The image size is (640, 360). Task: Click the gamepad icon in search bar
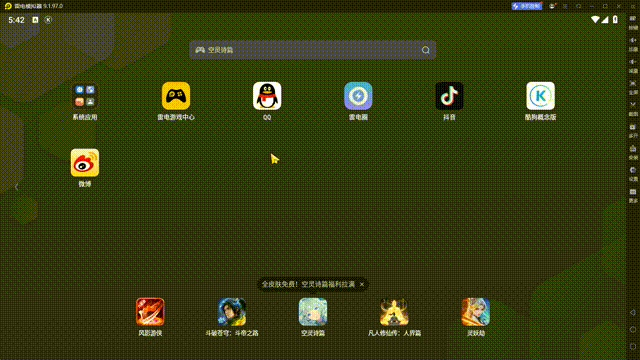click(200, 50)
